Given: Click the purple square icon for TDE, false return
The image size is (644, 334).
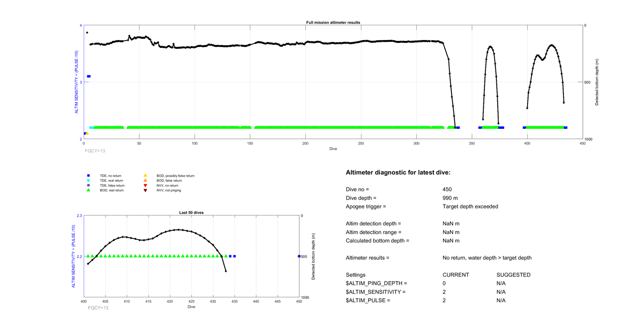Looking at the screenshot, I should (x=89, y=185).
